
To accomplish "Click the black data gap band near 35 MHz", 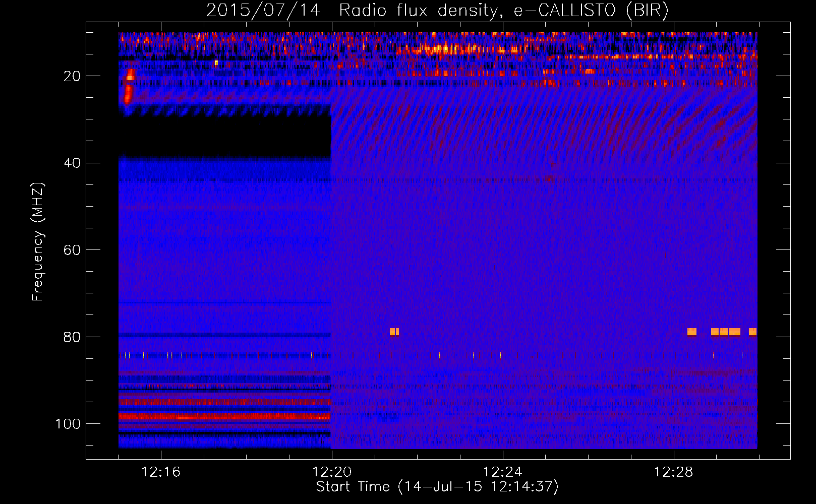I will [225, 136].
